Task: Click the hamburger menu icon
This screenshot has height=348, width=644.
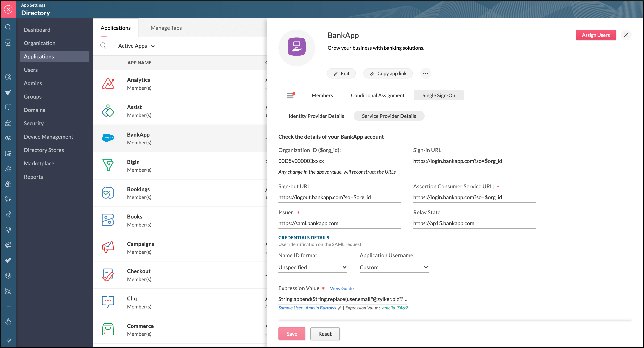Action: coord(290,95)
